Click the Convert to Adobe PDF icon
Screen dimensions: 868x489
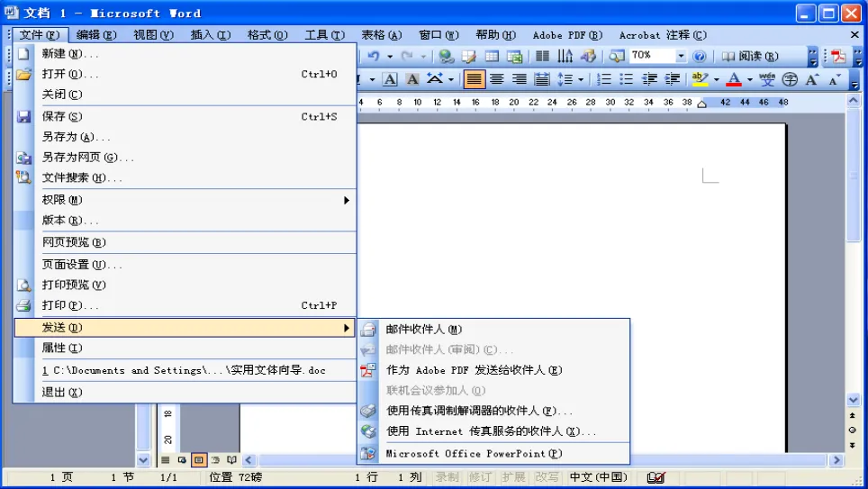[838, 56]
